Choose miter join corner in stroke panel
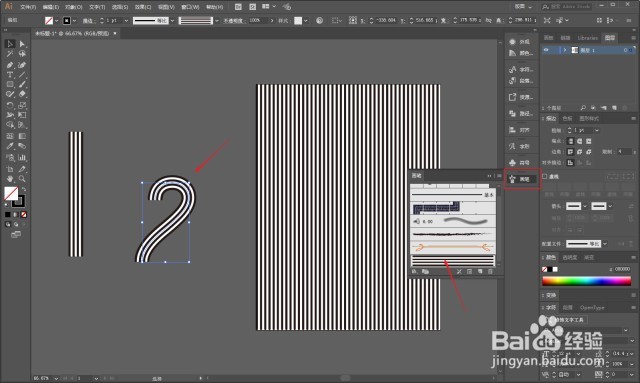The height and width of the screenshot is (383, 640). pos(571,152)
